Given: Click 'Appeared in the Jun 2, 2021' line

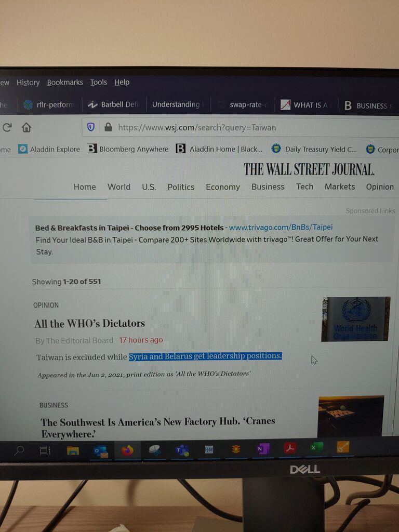Looking at the screenshot, I should pos(144,374).
